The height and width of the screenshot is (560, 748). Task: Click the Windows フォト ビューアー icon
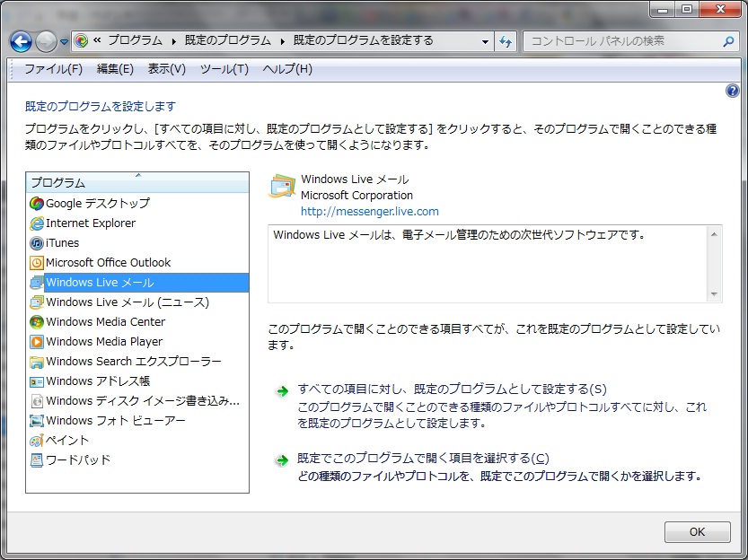click(x=36, y=421)
